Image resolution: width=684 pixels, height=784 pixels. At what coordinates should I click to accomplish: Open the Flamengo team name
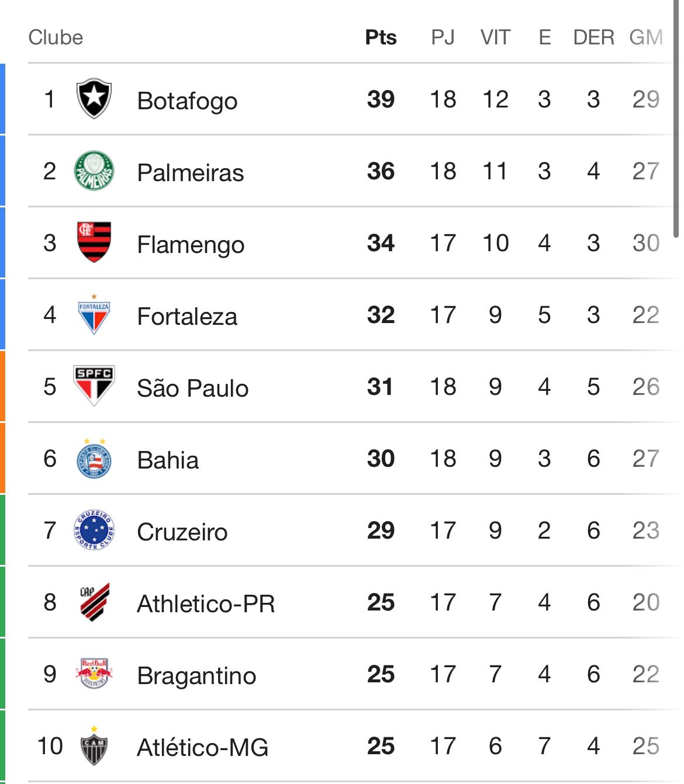[191, 245]
